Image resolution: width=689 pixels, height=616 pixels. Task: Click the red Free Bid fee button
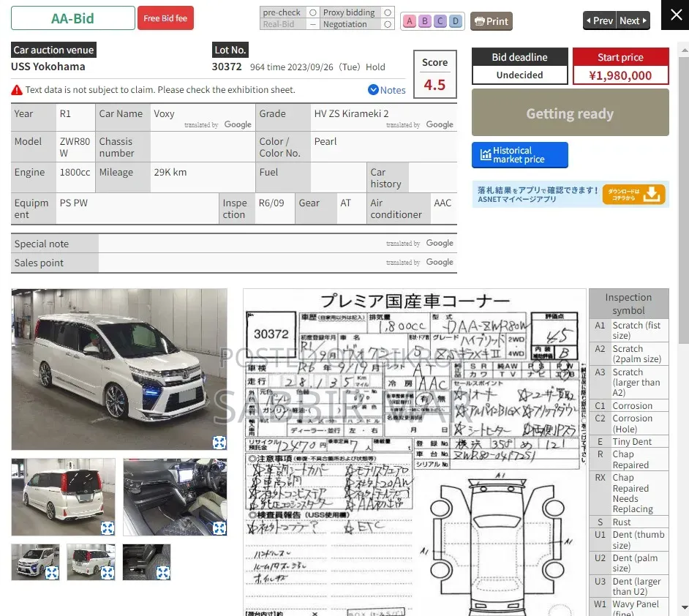165,18
